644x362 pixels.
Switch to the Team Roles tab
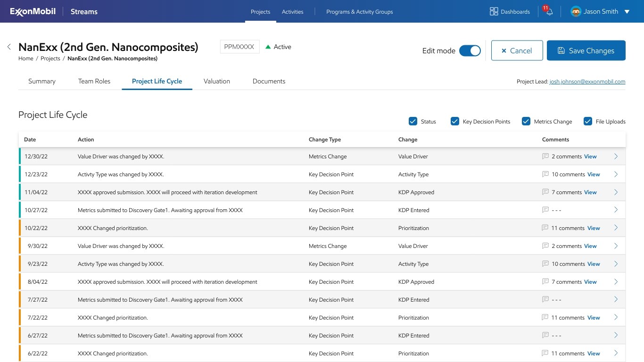coord(94,81)
